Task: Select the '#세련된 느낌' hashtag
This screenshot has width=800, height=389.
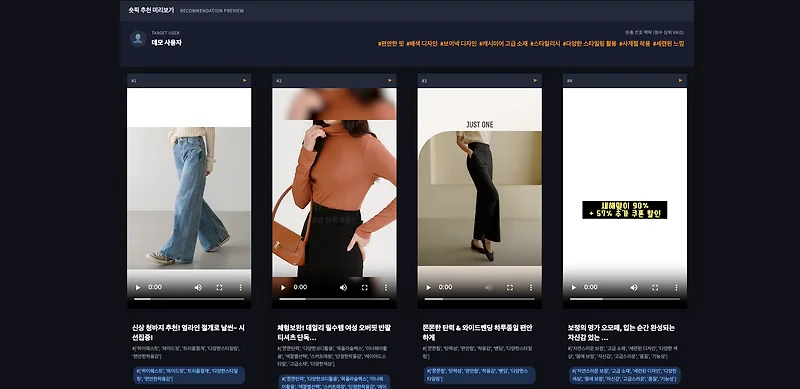Action: pos(668,44)
